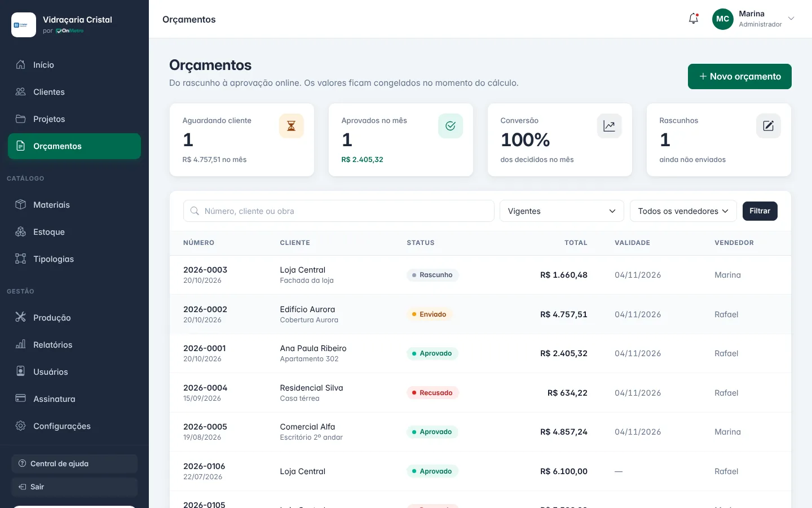Click the hourglass icon in Aguardando cliente card
The image size is (812, 508).
click(292, 126)
